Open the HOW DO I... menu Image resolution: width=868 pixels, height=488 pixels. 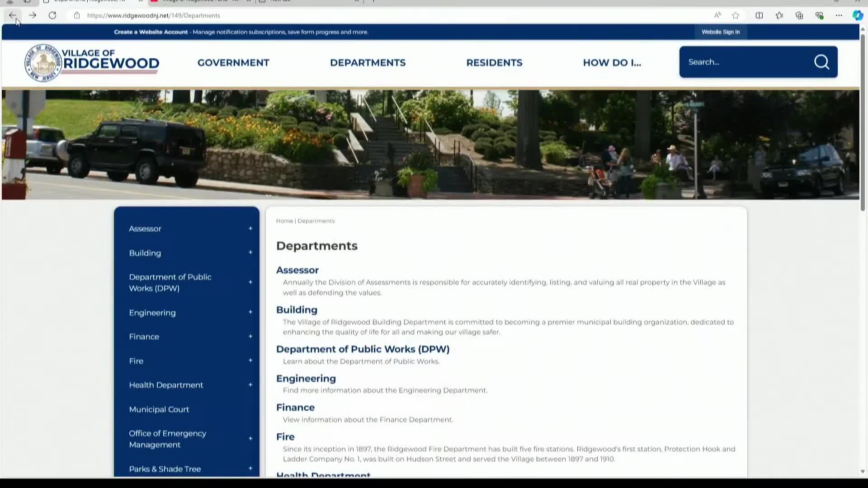[x=612, y=63]
